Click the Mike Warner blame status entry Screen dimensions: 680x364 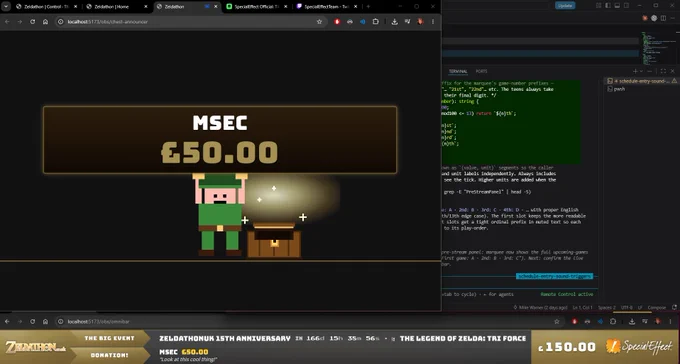[540, 307]
